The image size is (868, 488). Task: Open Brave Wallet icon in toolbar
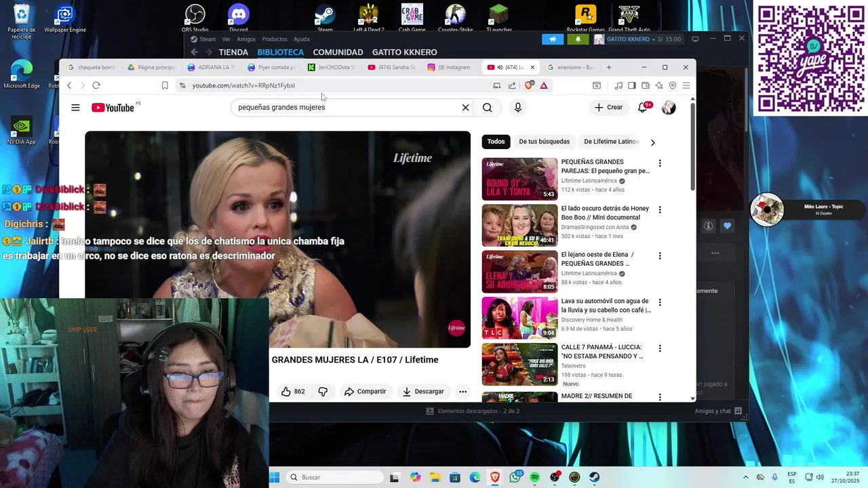point(646,85)
